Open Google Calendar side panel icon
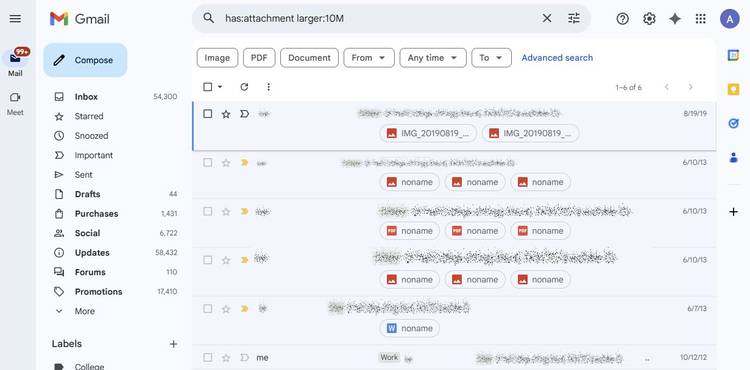 pyautogui.click(x=733, y=55)
